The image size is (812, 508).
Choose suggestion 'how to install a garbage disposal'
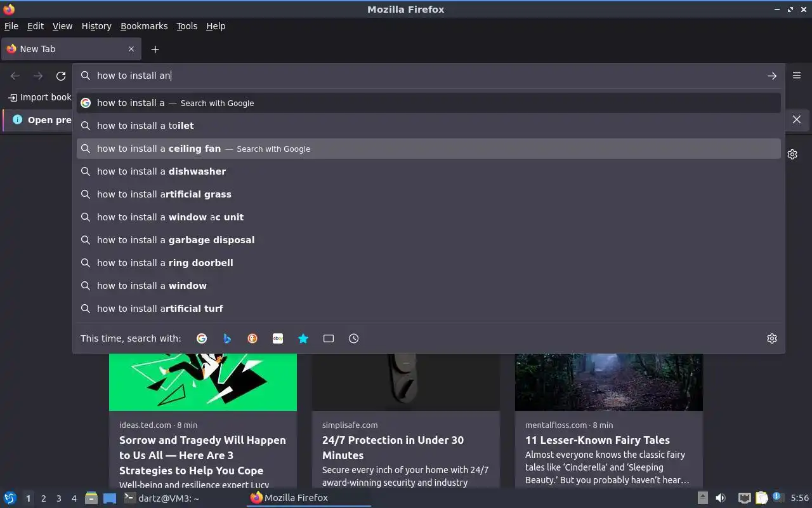click(429, 240)
